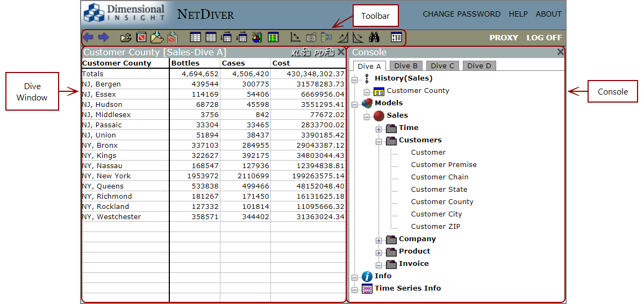Switch to the Dive B tab
This screenshot has width=644, height=304.
(x=406, y=66)
